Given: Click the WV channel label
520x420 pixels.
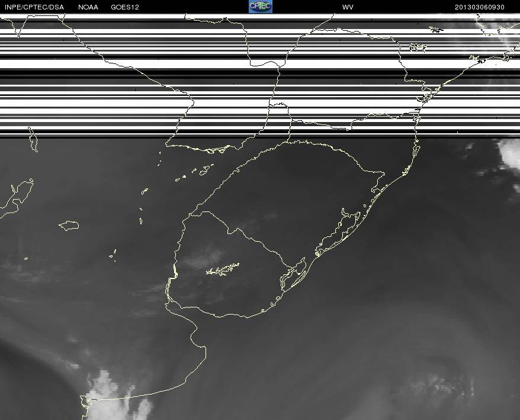Looking at the screenshot, I should click(348, 7).
